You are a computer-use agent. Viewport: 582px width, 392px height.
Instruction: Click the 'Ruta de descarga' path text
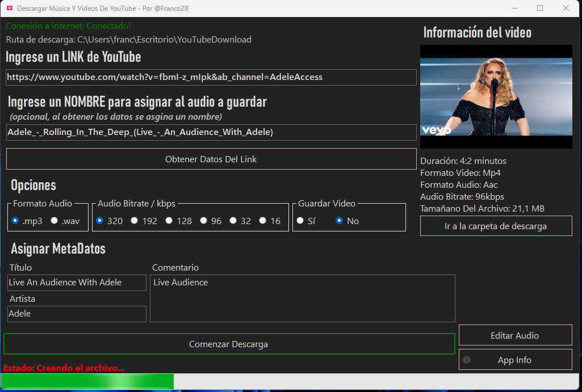[129, 39]
